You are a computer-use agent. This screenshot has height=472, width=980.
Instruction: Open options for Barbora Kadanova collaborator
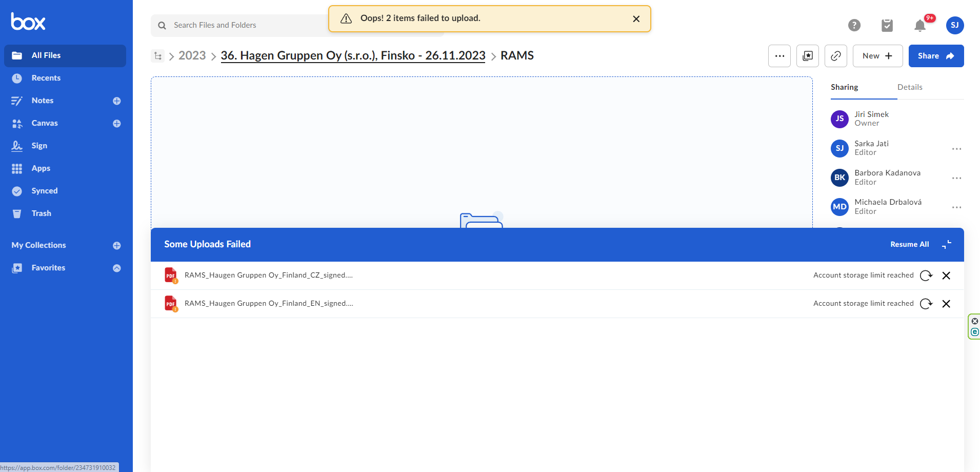click(x=957, y=178)
